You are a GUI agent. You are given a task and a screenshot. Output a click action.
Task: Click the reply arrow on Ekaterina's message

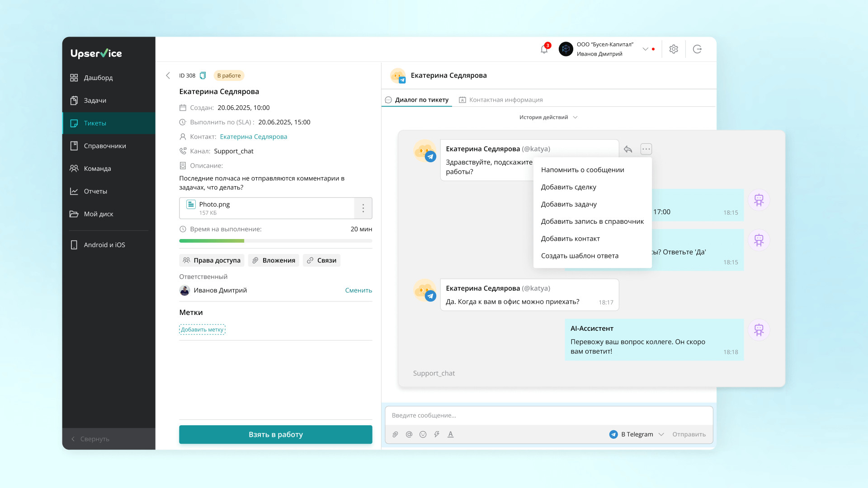[628, 149]
